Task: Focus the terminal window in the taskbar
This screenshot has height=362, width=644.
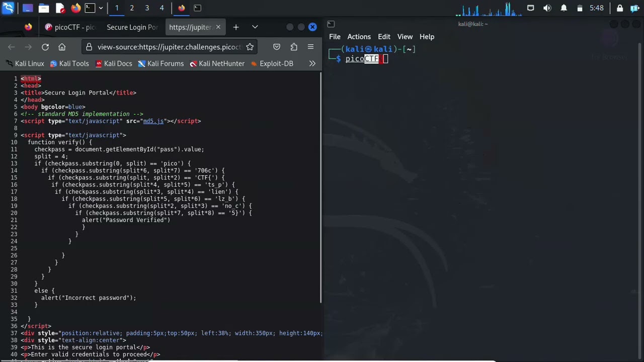Action: (x=197, y=8)
